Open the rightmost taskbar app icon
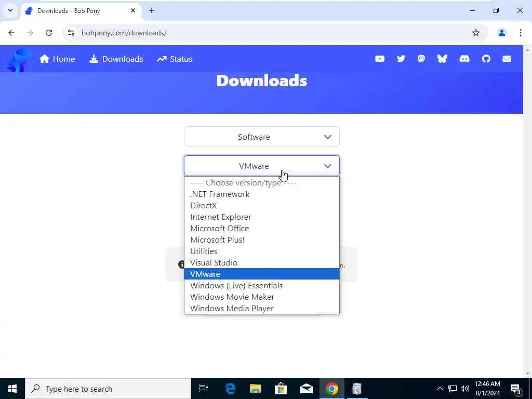 coord(356,389)
